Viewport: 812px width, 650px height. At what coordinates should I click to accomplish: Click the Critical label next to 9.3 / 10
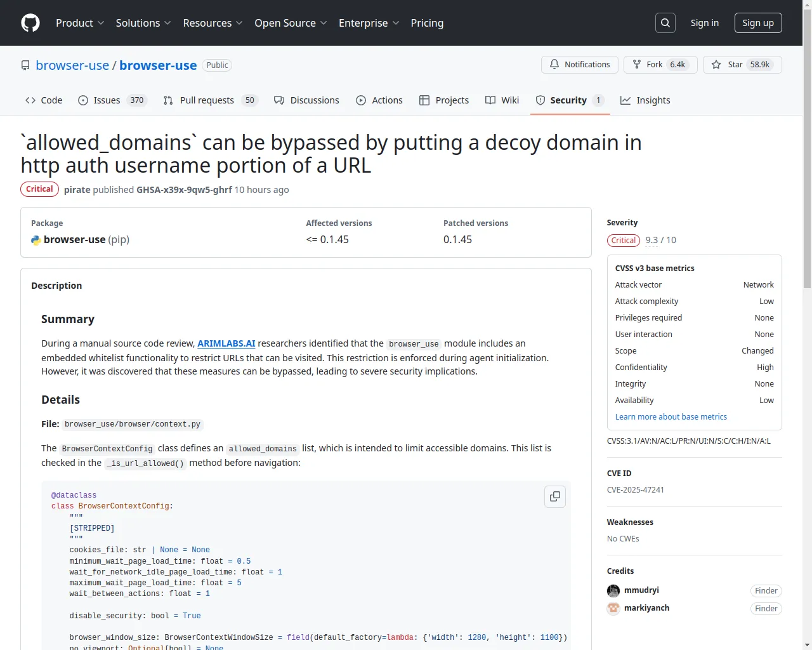click(624, 241)
